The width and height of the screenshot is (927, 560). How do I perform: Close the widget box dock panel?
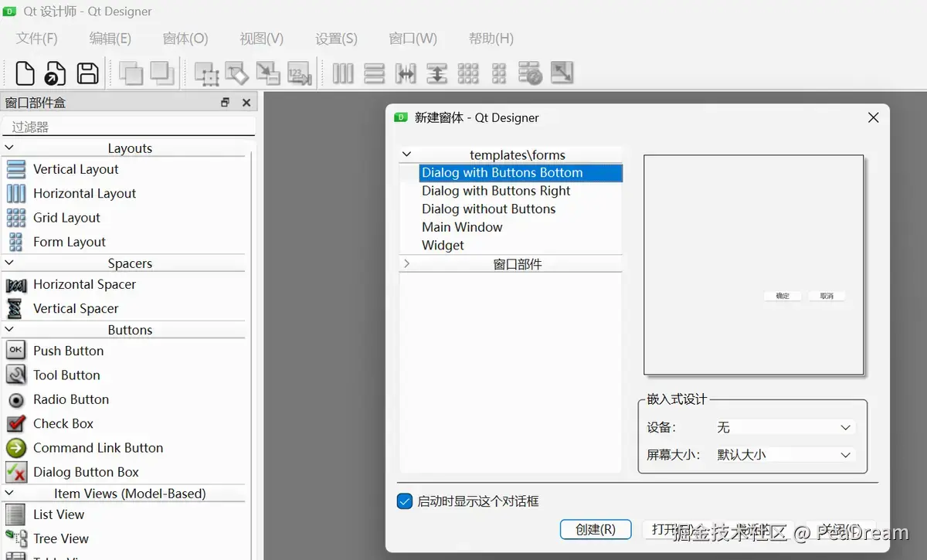pos(246,102)
